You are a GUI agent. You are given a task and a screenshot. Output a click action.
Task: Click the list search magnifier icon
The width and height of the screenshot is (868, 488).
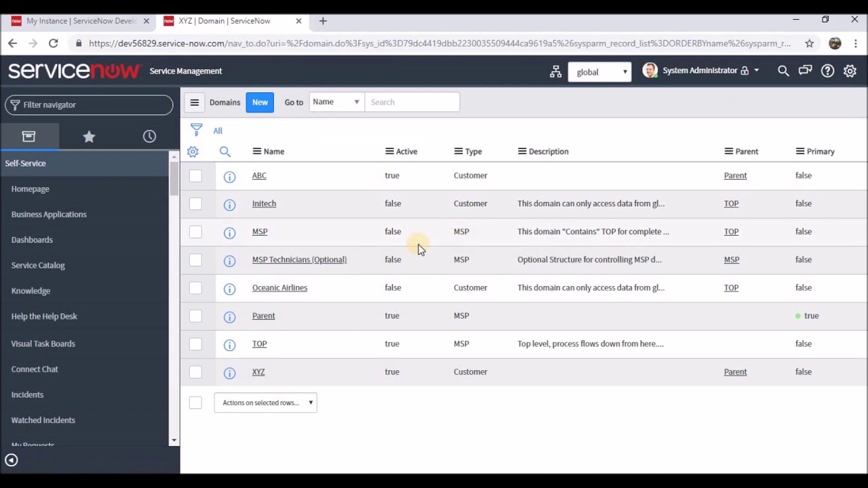(x=224, y=151)
